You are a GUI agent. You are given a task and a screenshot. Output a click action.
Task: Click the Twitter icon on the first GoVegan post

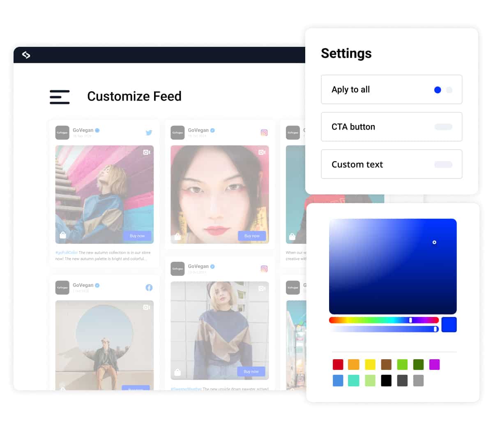click(149, 132)
